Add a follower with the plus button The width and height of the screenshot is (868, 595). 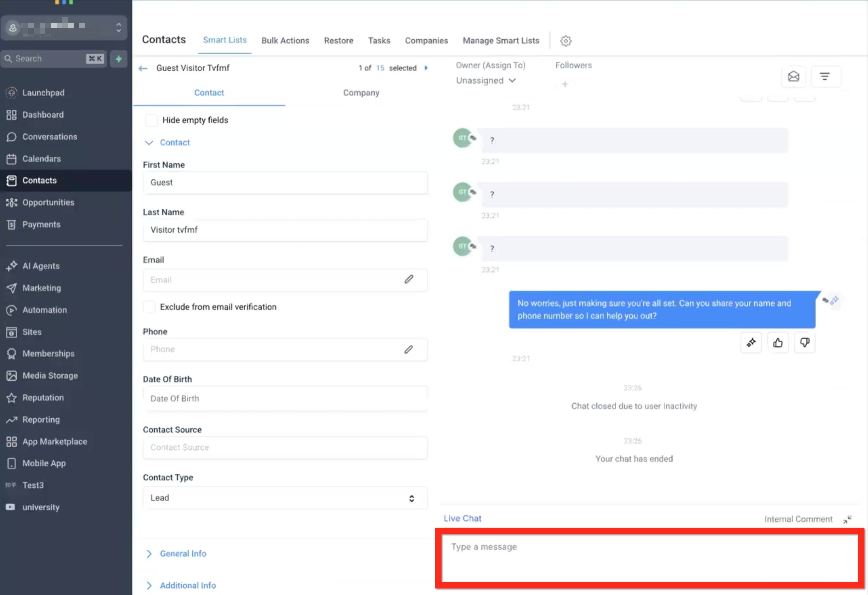(565, 84)
